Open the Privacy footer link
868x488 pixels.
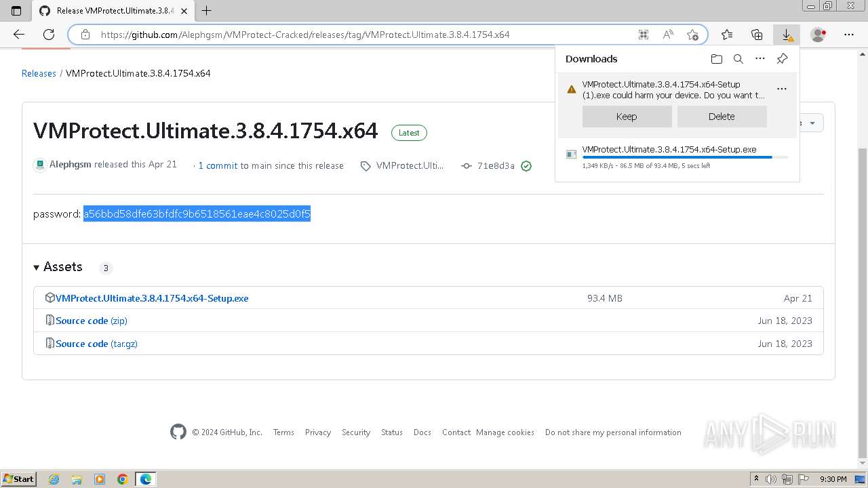(318, 432)
